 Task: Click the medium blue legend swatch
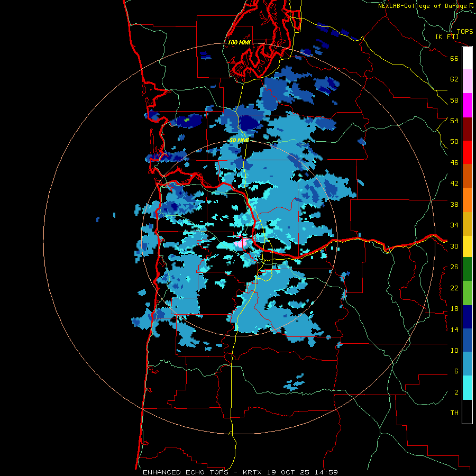[467, 340]
